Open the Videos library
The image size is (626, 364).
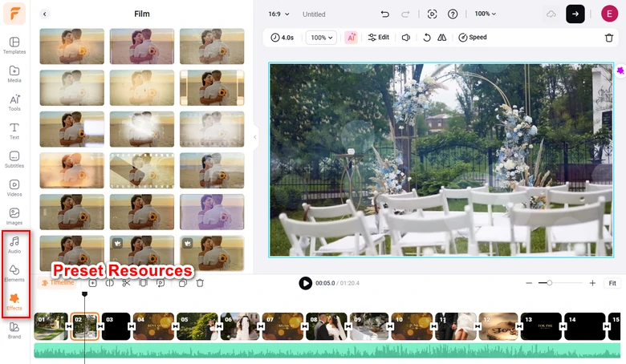click(14, 188)
